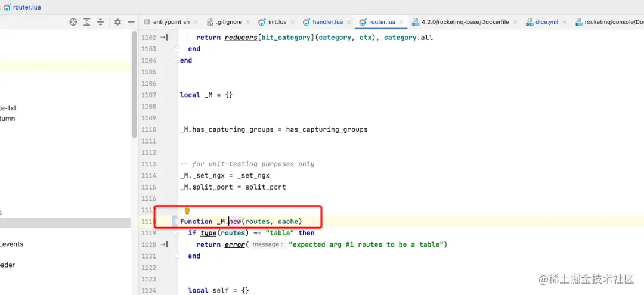Collapse function _M.new fold marker on line 1118
The height and width of the screenshot is (295, 644).
177,222
